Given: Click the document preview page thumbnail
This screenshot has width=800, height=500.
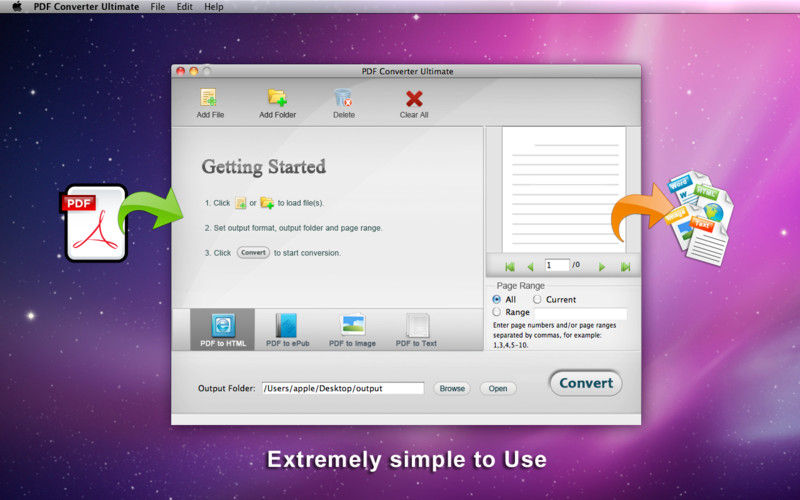Looking at the screenshot, I should click(564, 189).
